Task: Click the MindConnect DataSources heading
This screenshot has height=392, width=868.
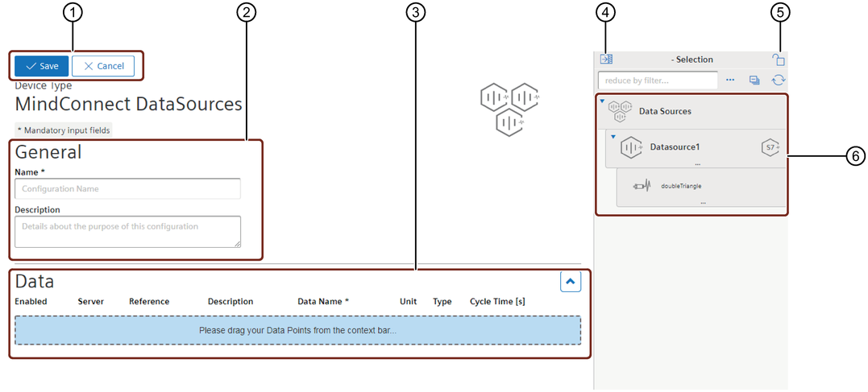Action: (x=128, y=104)
